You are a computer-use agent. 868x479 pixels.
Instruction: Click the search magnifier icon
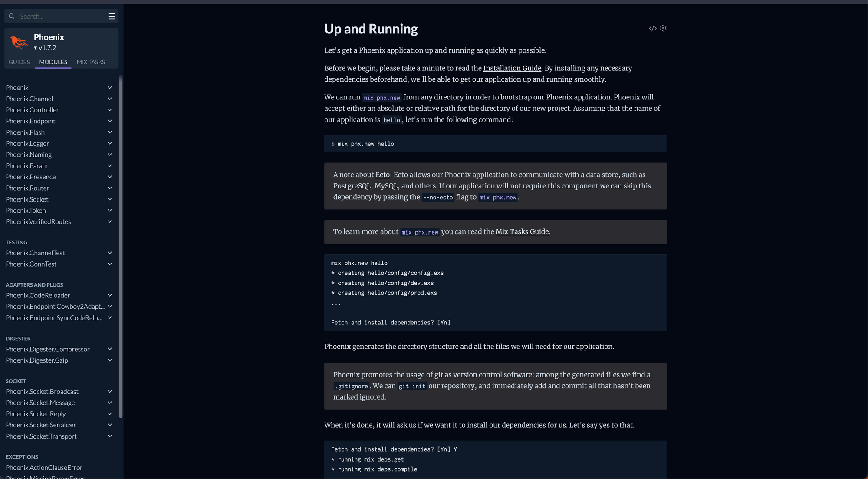pos(11,16)
